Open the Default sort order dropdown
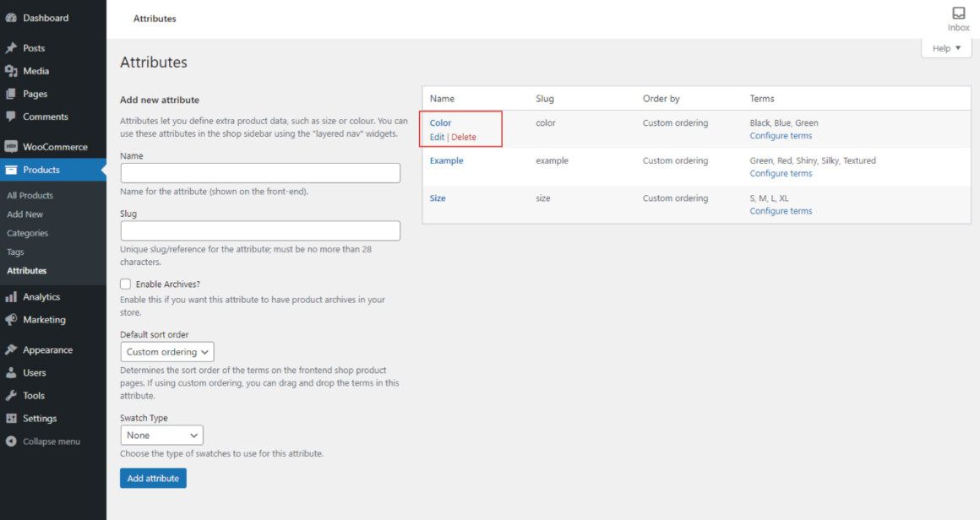The width and height of the screenshot is (980, 520). (167, 351)
